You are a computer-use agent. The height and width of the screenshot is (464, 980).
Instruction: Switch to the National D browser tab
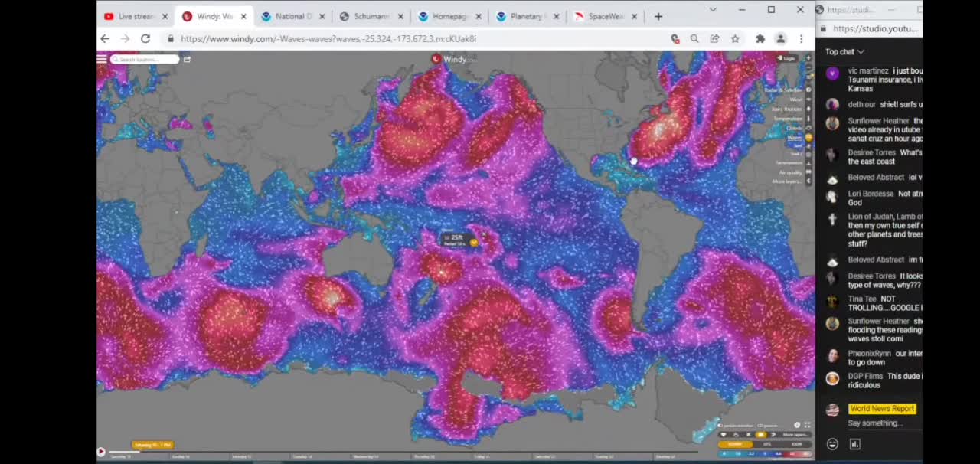point(292,16)
